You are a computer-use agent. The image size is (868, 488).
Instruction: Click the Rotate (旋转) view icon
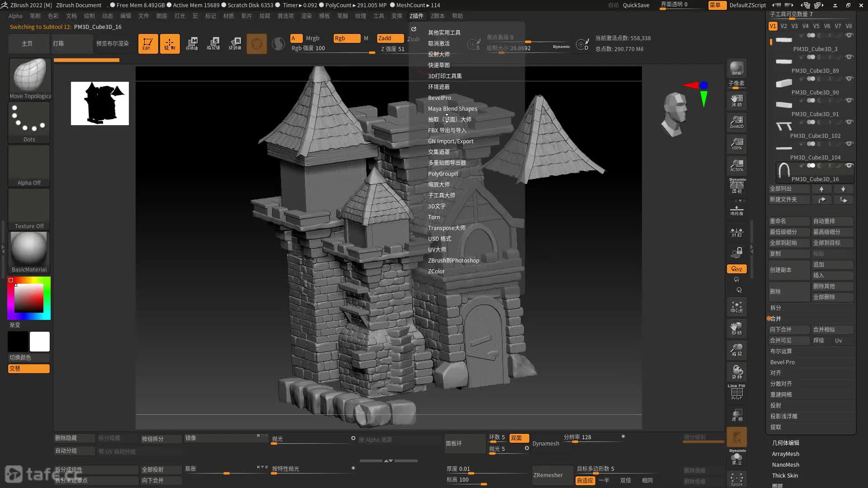click(x=736, y=372)
